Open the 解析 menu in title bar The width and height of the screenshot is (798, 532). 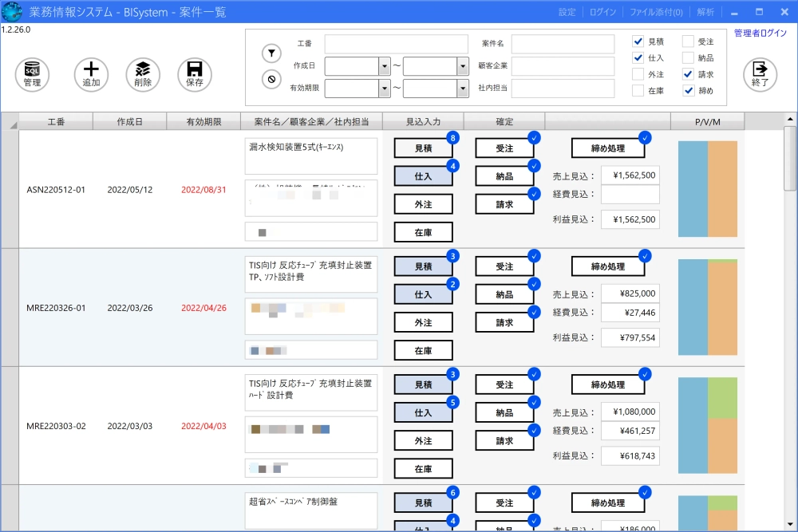(705, 12)
